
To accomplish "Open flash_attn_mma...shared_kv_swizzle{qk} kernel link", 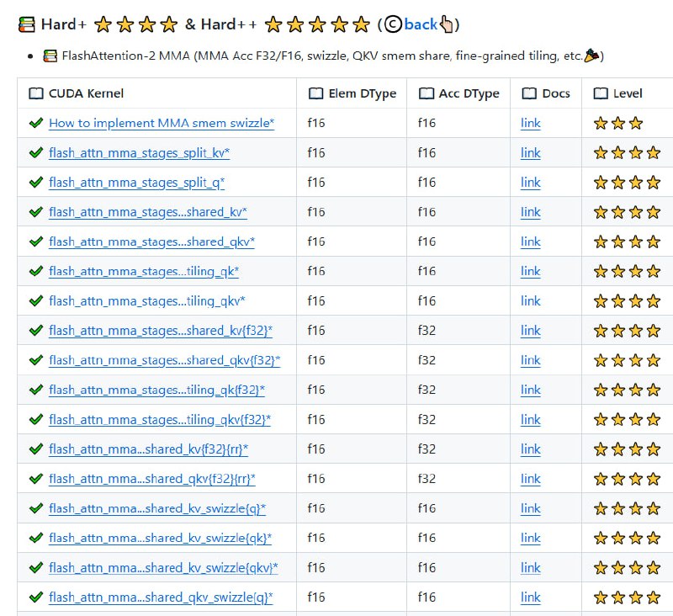I will coord(160,538).
